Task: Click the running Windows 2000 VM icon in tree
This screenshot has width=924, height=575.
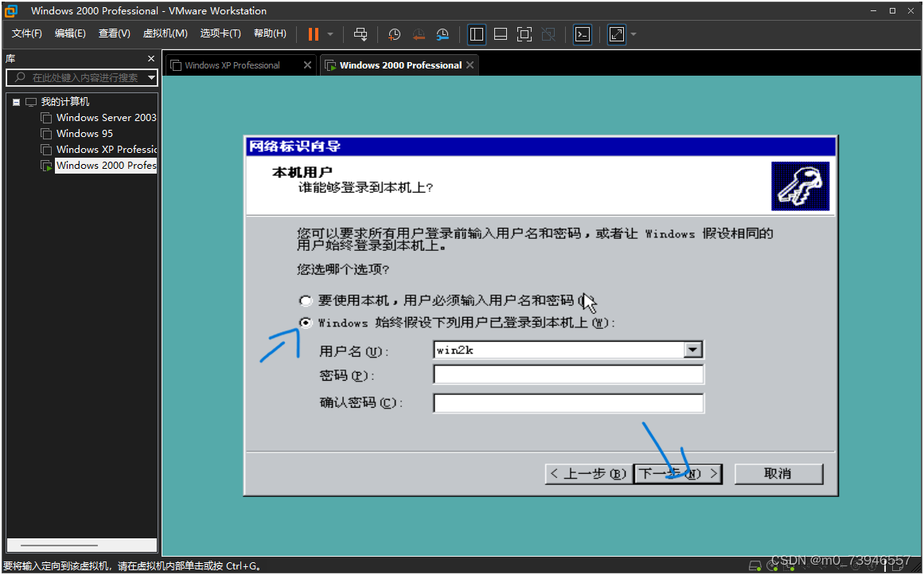Action: tap(46, 166)
